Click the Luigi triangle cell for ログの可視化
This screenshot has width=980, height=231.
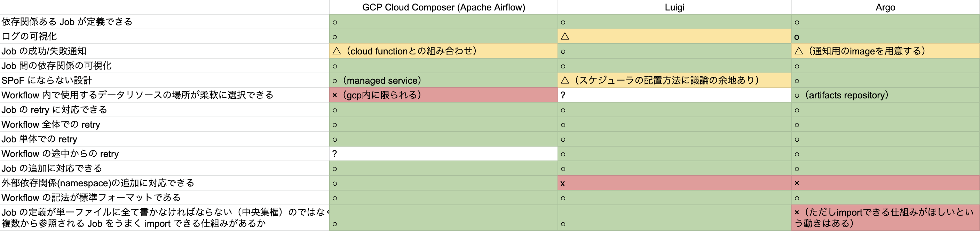pos(674,37)
